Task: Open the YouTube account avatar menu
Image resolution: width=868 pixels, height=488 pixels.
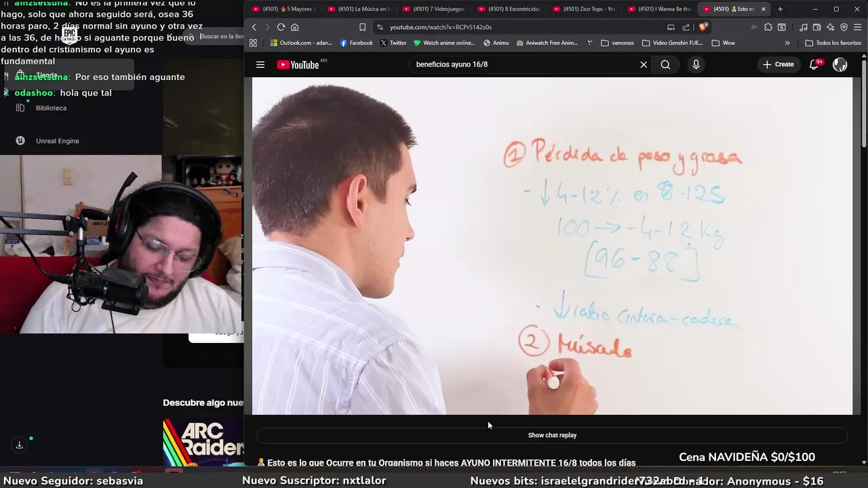Action: point(840,64)
